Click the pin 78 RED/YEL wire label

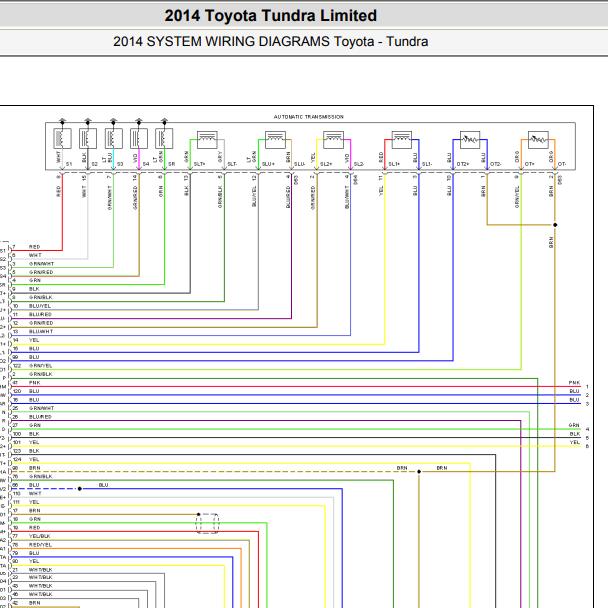pos(40,545)
